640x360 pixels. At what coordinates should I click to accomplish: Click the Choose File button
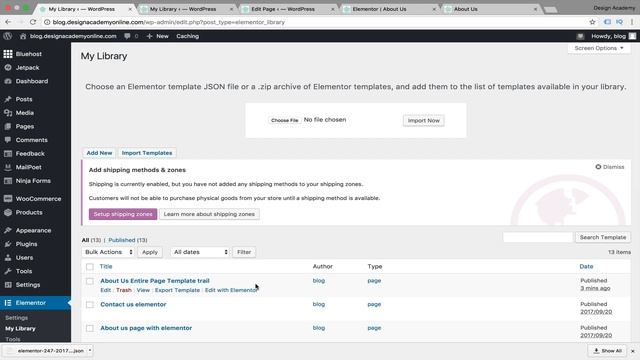coord(284,120)
